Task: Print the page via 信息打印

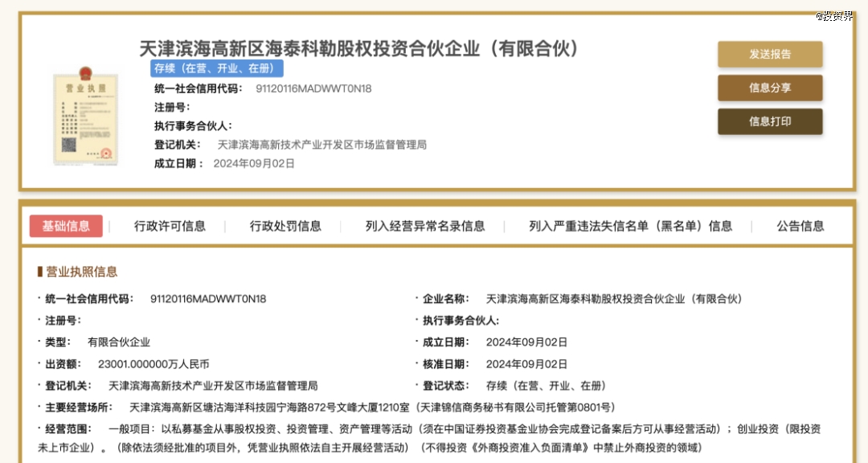Action: [769, 121]
